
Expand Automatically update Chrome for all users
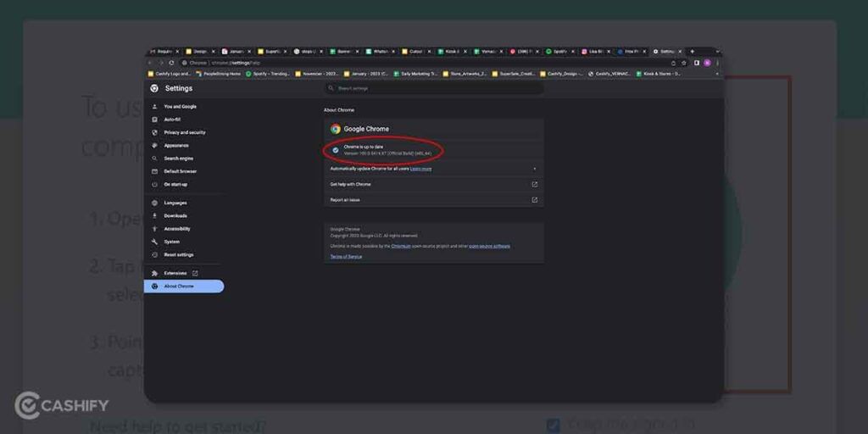[433, 169]
